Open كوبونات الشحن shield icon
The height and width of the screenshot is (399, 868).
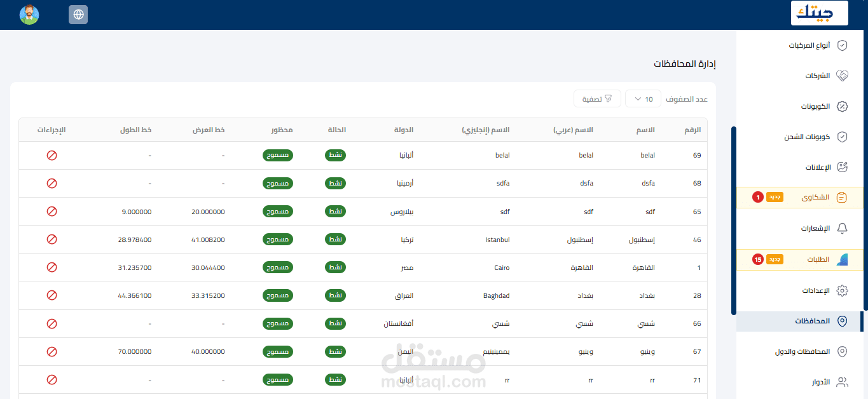click(x=842, y=137)
